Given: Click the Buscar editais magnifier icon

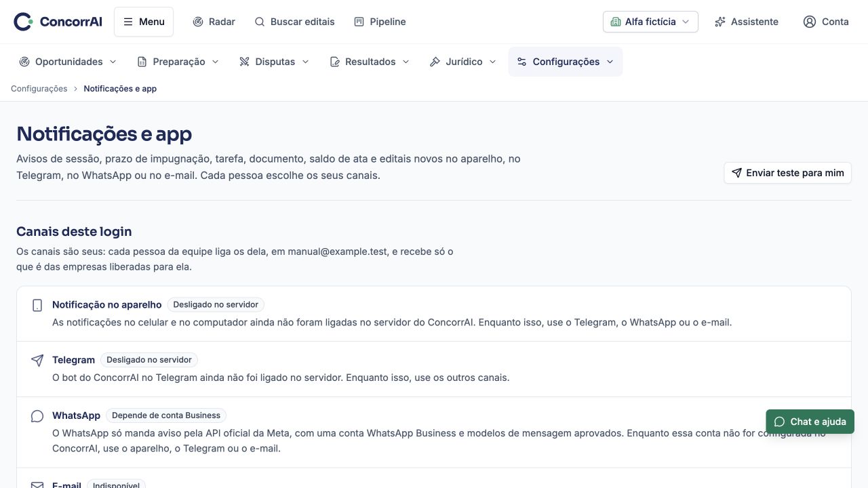Looking at the screenshot, I should (x=260, y=22).
